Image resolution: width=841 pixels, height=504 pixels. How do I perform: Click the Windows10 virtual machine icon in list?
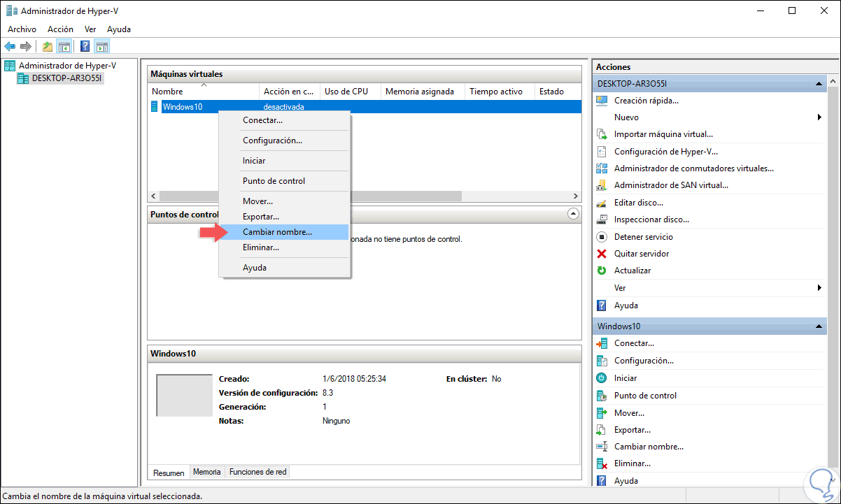click(155, 106)
